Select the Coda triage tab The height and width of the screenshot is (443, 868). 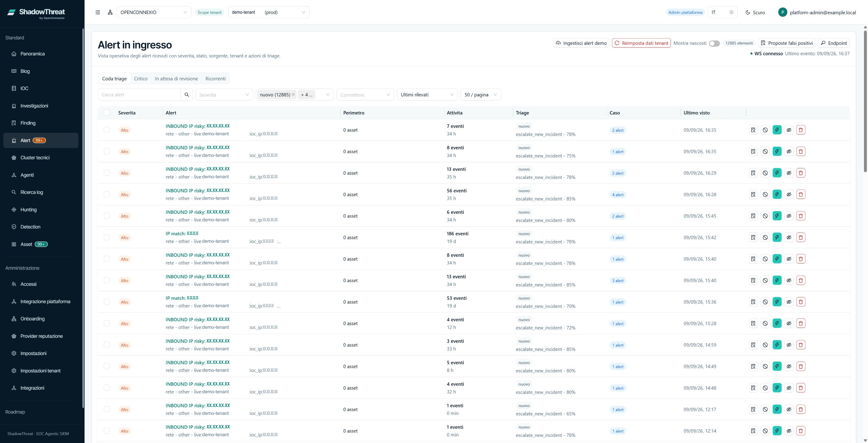click(x=114, y=78)
